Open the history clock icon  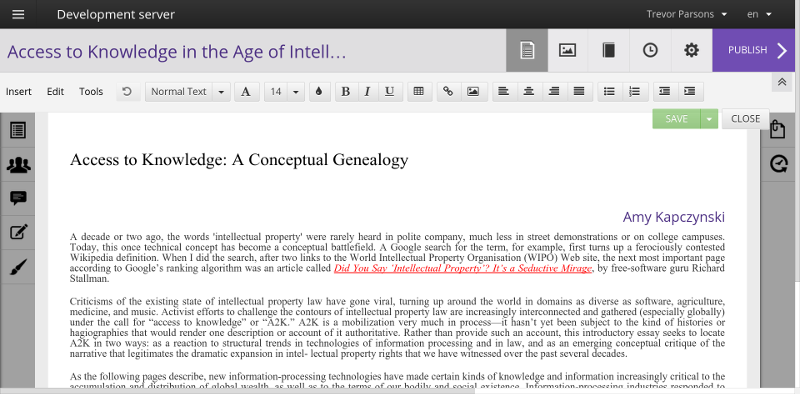650,50
